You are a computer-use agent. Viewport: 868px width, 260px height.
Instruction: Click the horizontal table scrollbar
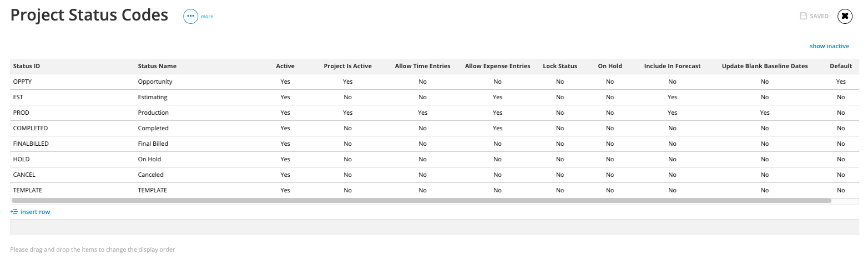pos(421,200)
